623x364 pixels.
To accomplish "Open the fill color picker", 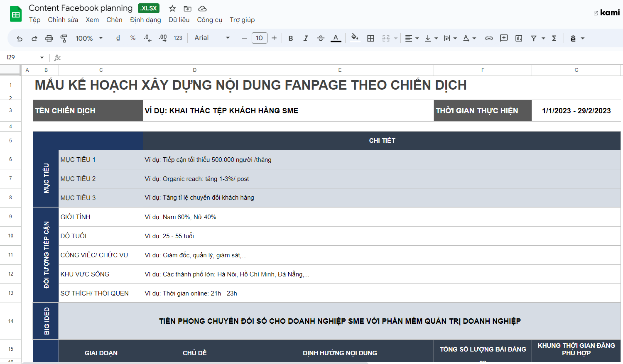I will (355, 38).
